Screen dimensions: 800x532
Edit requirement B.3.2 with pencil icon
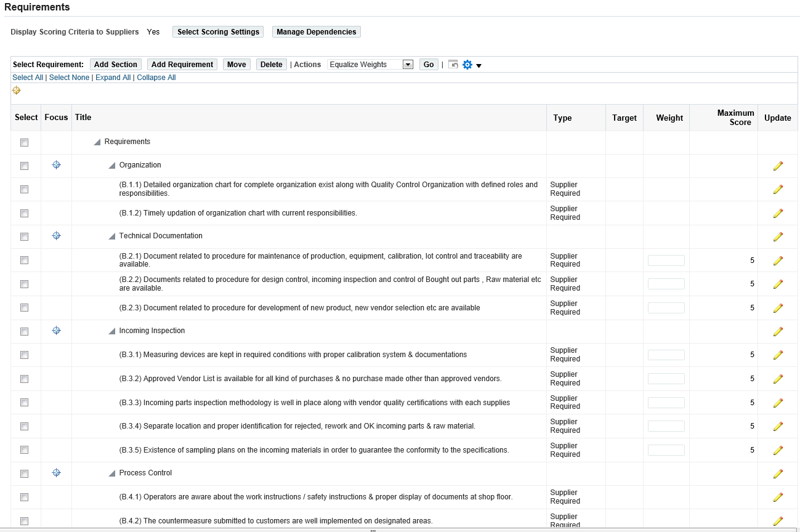point(778,379)
